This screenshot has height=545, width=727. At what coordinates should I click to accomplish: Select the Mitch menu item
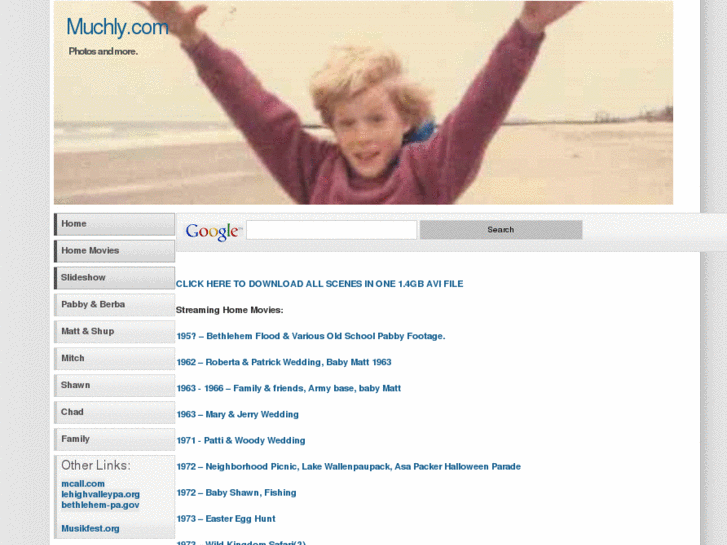tap(115, 359)
